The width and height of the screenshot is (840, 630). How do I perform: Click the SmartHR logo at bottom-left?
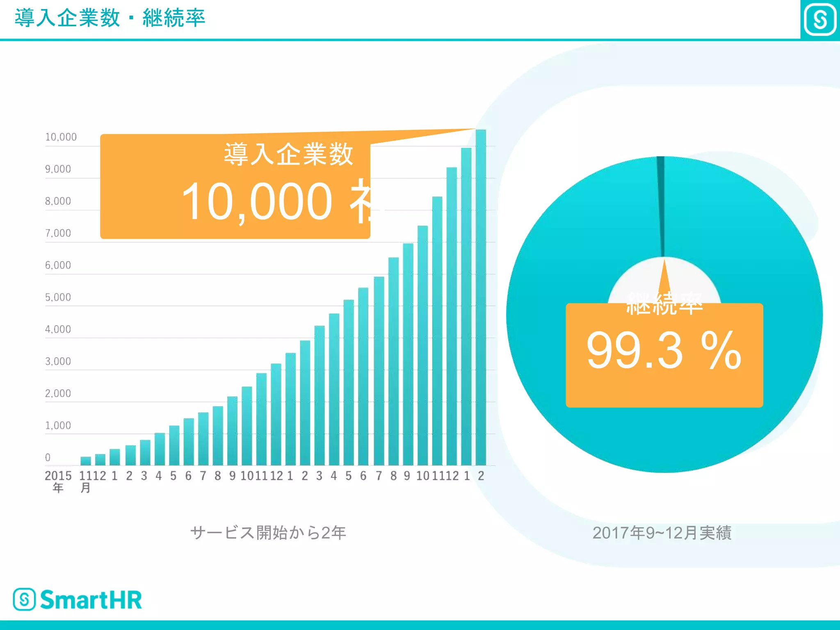[x=78, y=600]
